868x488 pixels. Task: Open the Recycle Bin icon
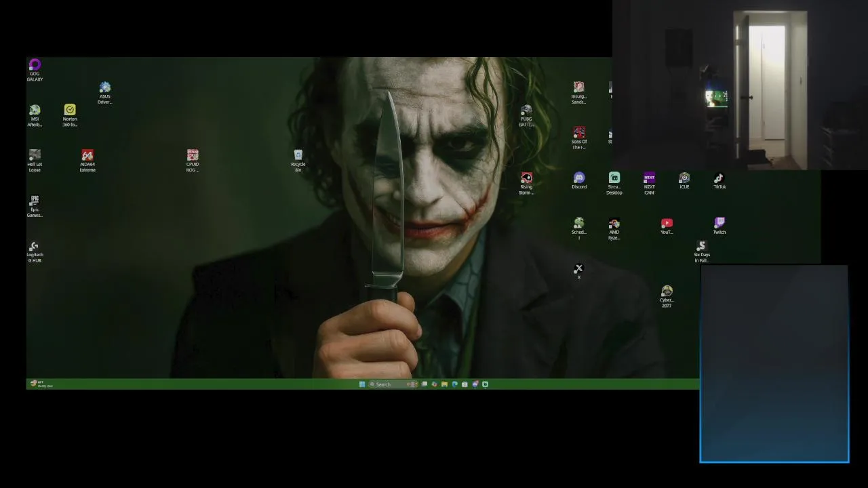click(298, 161)
